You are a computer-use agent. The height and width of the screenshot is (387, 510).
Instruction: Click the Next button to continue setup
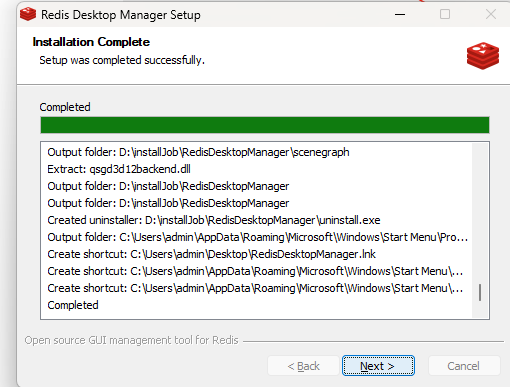click(378, 366)
